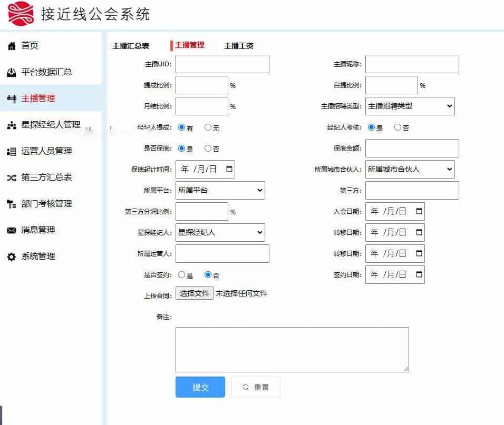Screen dimensions: 504x425
Task: Click the 运营人员管理 sidebar icon
Action: pos(12,151)
